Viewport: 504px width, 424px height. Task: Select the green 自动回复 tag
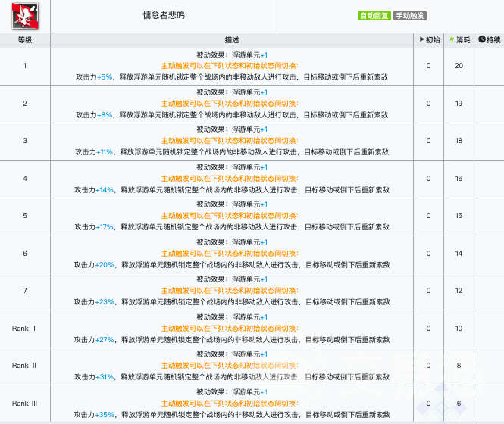coord(374,15)
